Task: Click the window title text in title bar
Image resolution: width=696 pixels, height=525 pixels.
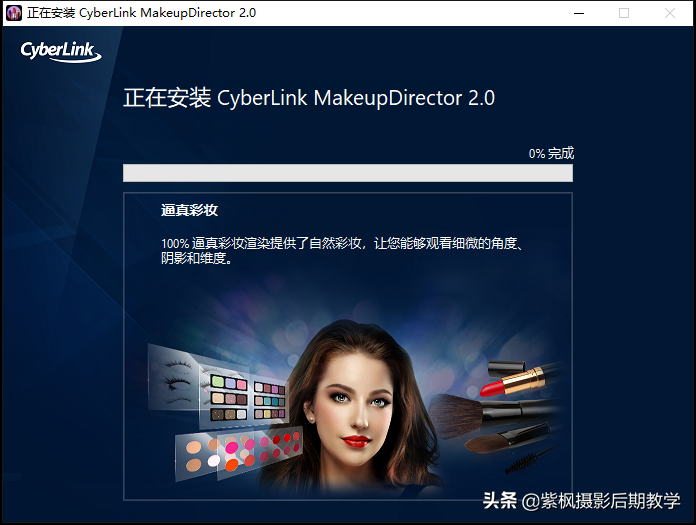Action: click(x=141, y=13)
